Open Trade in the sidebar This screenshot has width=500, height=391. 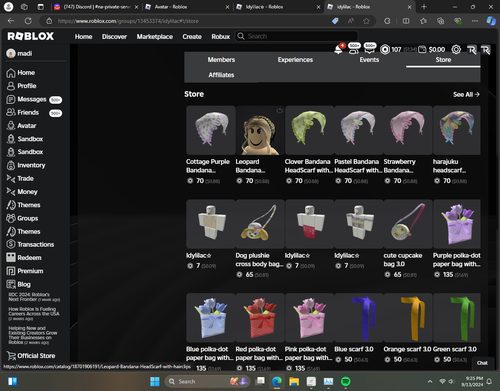20,179
